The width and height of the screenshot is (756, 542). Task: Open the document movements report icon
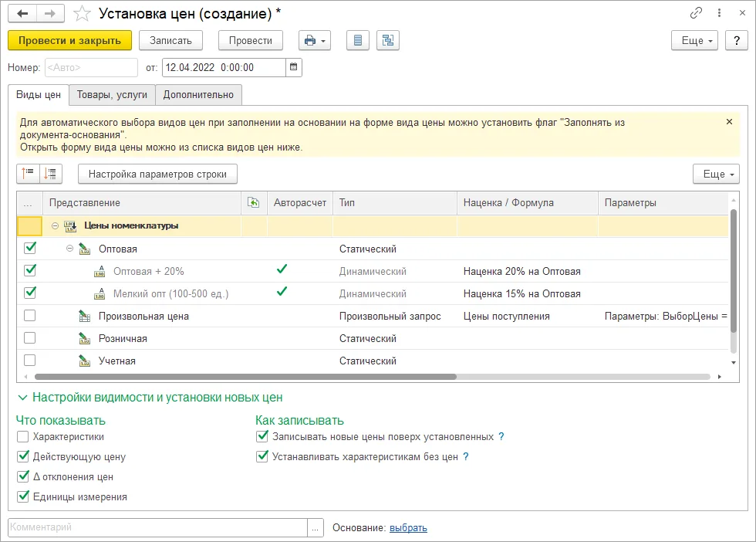358,41
